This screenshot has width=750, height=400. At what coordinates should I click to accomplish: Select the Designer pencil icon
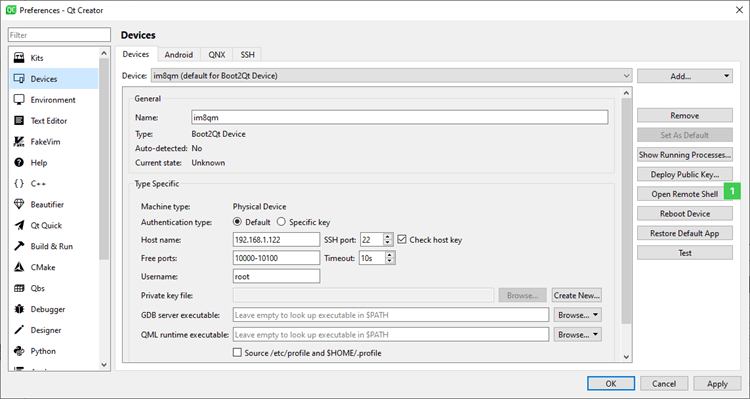[19, 330]
